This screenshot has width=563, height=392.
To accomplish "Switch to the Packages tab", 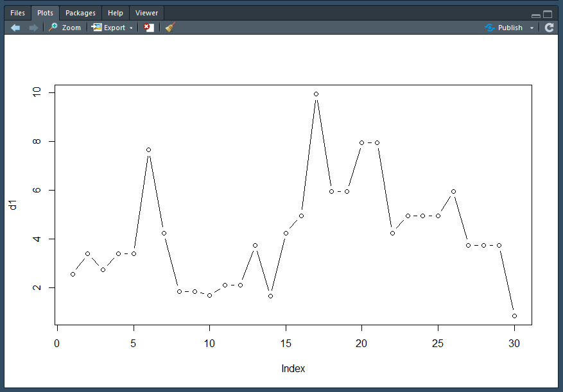I will [x=80, y=13].
